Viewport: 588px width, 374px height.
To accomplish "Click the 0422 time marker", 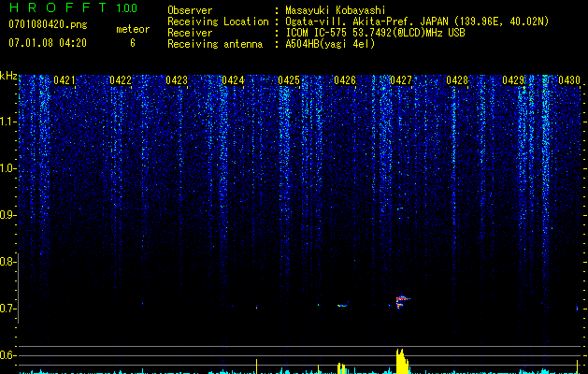I will click(x=121, y=80).
